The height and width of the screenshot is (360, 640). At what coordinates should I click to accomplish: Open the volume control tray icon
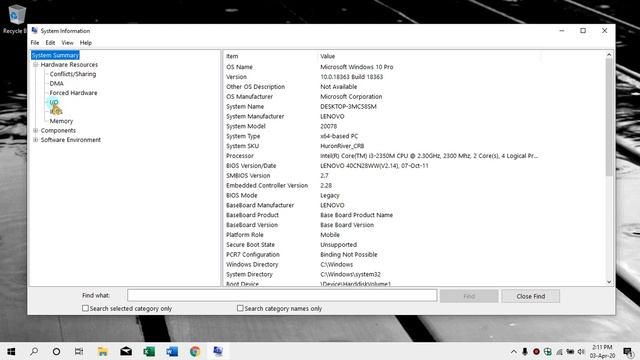[581, 352]
